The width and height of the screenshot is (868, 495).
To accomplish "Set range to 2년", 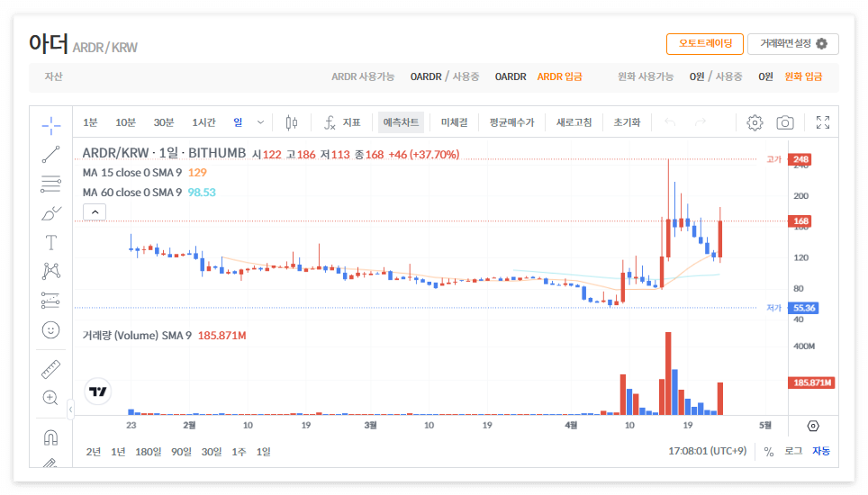I will [x=94, y=452].
